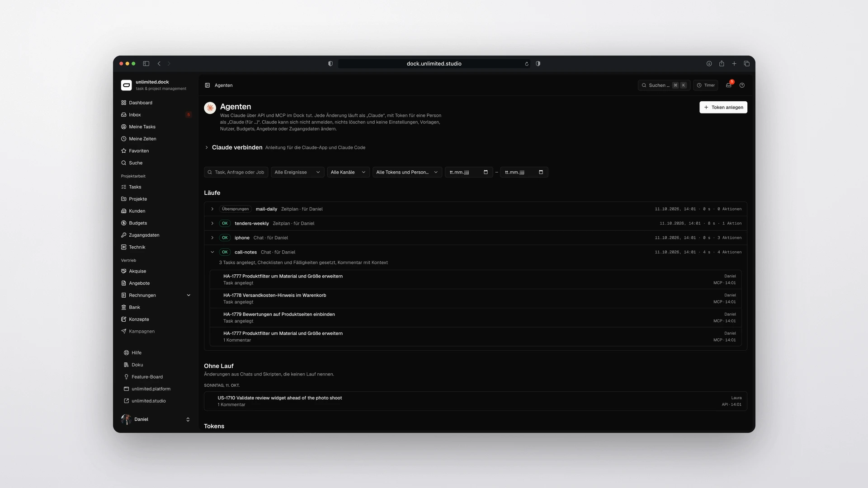
Task: Toggle the Safari sidebar icon
Action: (x=146, y=64)
